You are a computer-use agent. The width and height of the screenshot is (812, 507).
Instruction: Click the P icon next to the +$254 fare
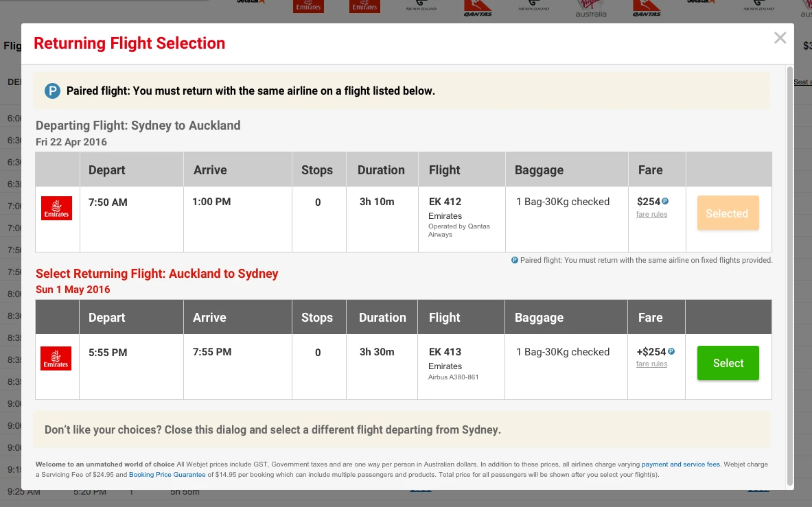[x=671, y=351]
